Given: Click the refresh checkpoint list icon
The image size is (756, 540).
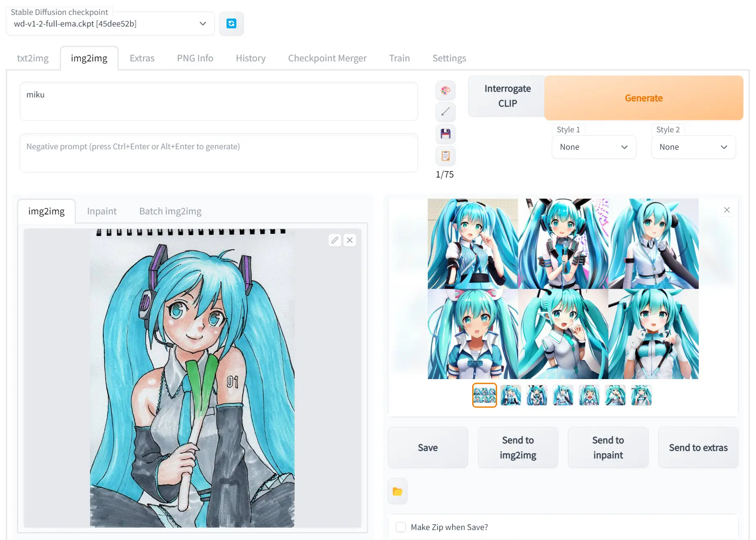Looking at the screenshot, I should (231, 24).
